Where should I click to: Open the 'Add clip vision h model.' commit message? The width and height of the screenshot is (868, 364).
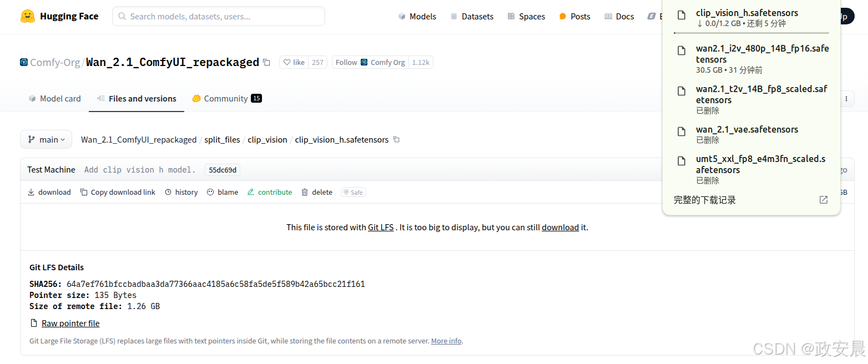click(x=140, y=170)
